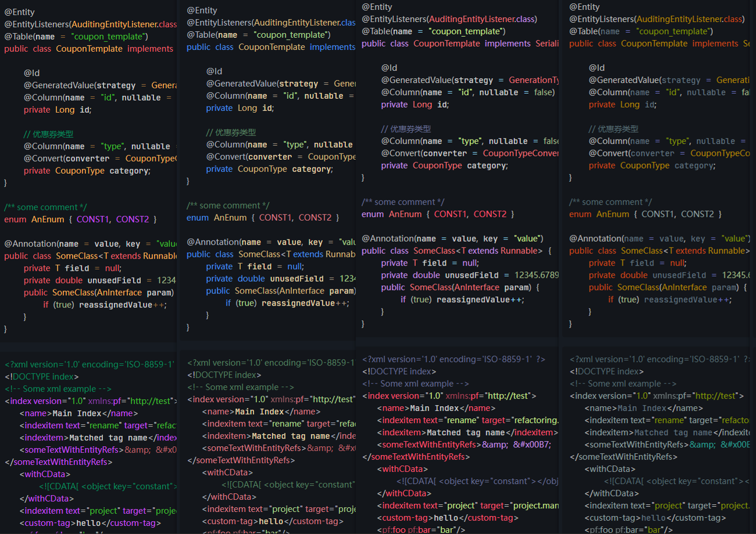Click the '"project.man' target attribute value

coord(534,506)
